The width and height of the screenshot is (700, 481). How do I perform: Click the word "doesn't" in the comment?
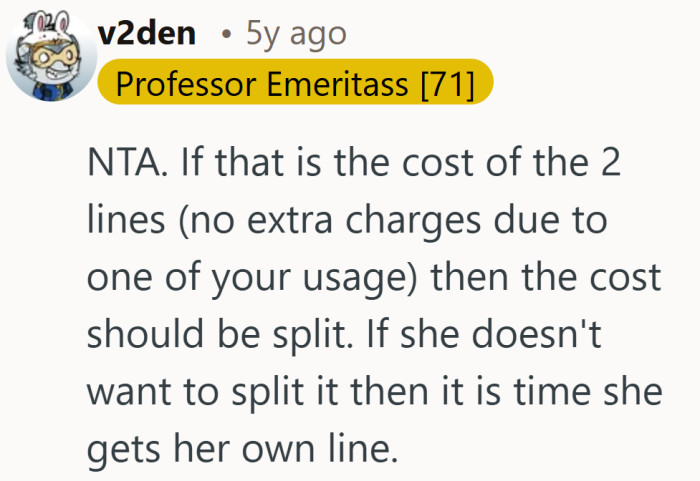[x=536, y=334]
